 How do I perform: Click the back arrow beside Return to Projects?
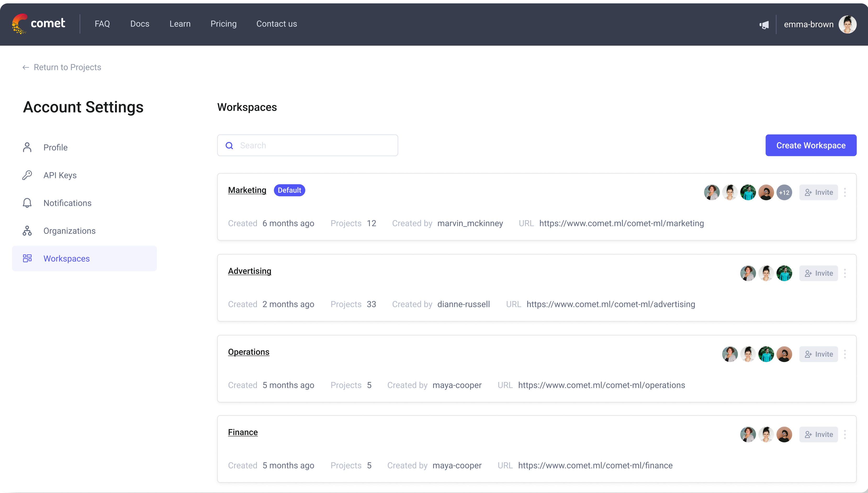[26, 67]
